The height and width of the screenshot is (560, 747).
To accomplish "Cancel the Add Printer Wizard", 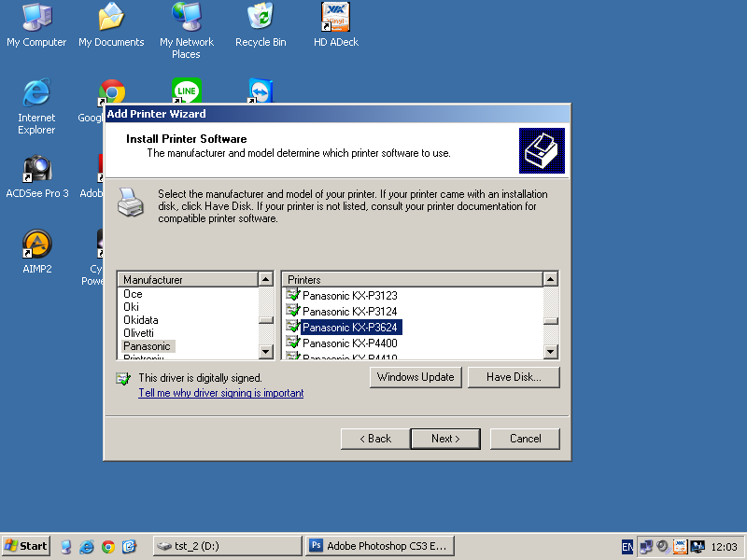I will [x=525, y=439].
